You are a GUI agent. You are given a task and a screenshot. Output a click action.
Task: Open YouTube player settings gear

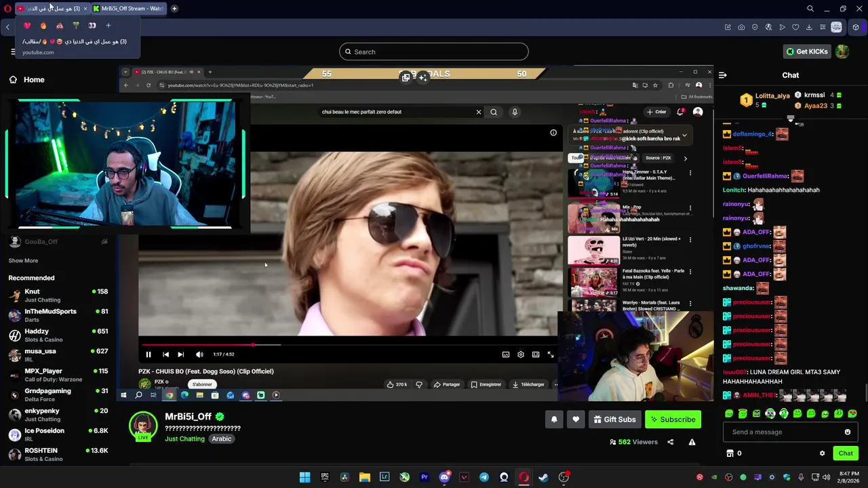point(521,354)
